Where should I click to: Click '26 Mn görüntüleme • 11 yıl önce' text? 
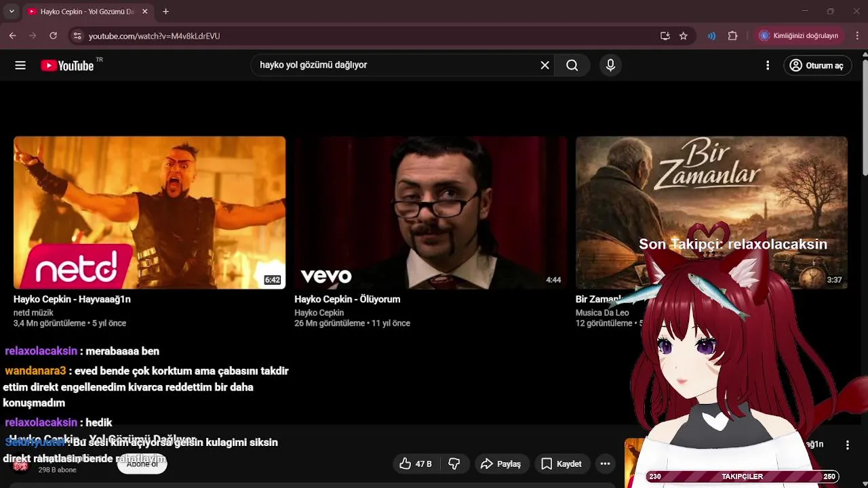tap(352, 323)
